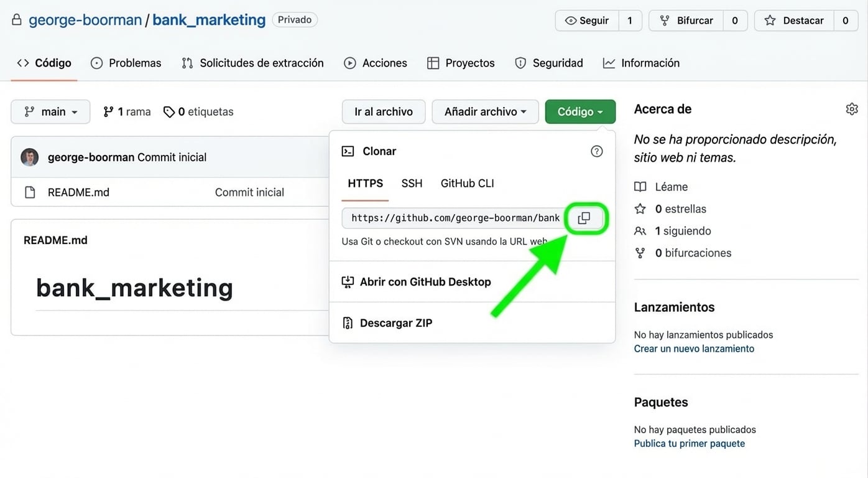This screenshot has width=868, height=478.
Task: Click the Clonar terminal icon
Action: click(348, 151)
